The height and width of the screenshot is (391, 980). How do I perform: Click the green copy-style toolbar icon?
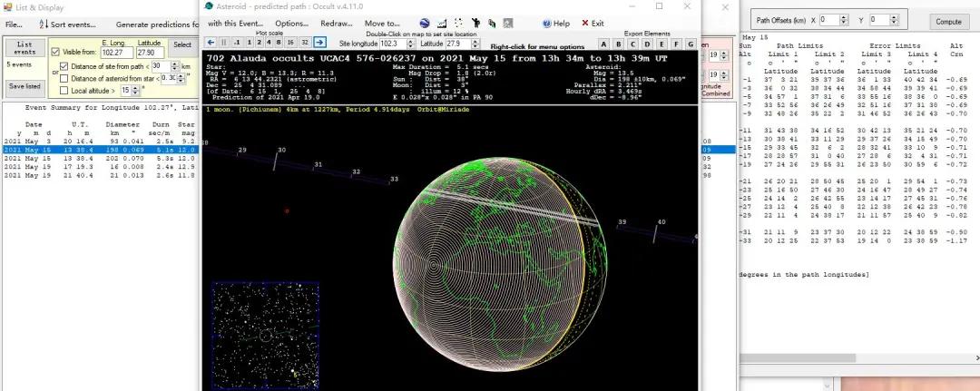(492, 23)
